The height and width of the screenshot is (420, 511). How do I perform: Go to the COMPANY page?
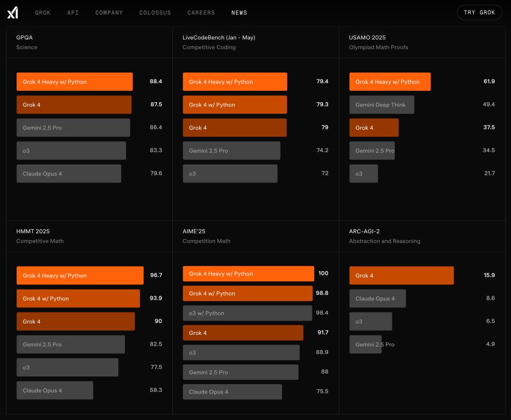(x=109, y=13)
